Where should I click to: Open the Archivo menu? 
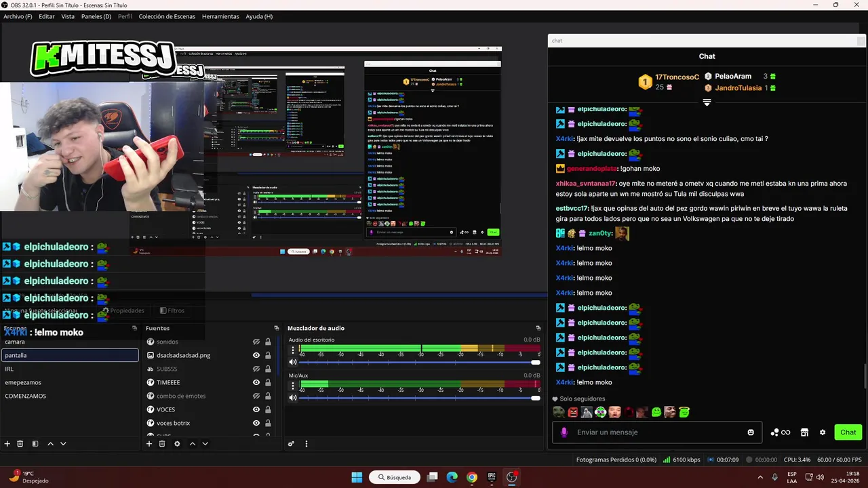(18, 16)
